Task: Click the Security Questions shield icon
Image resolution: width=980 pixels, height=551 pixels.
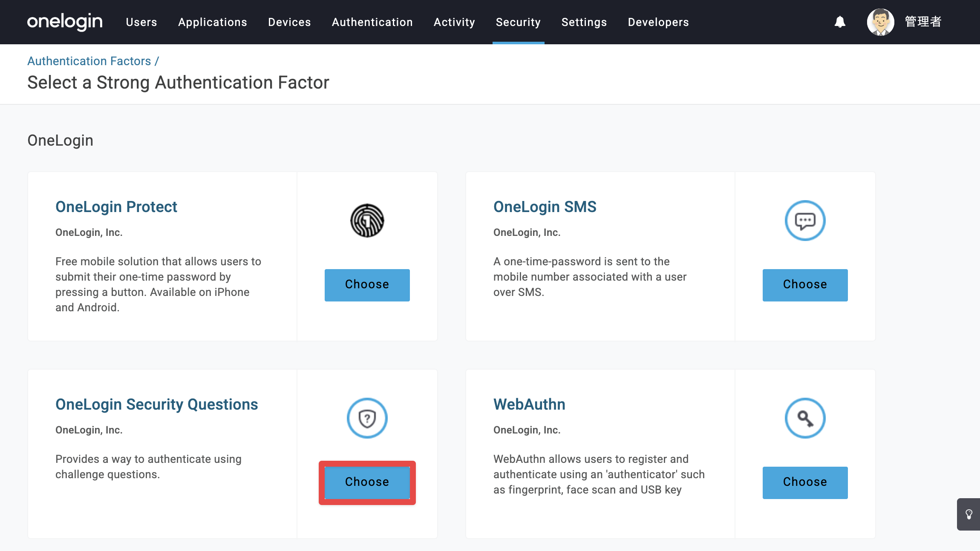Action: (x=367, y=418)
